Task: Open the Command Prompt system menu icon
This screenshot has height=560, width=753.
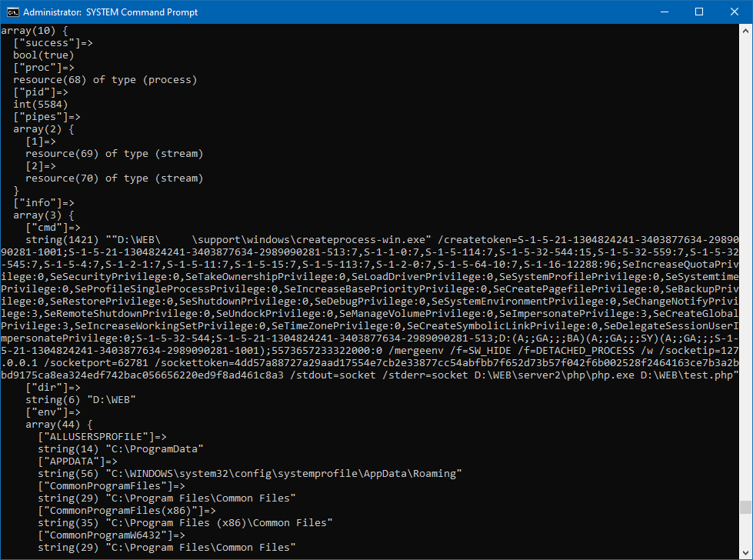Action: (12, 12)
